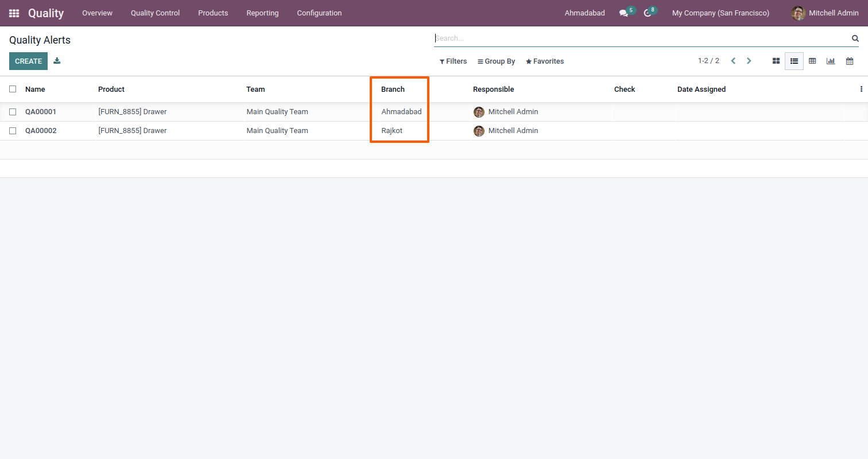Sort by the Product column header

click(x=111, y=89)
